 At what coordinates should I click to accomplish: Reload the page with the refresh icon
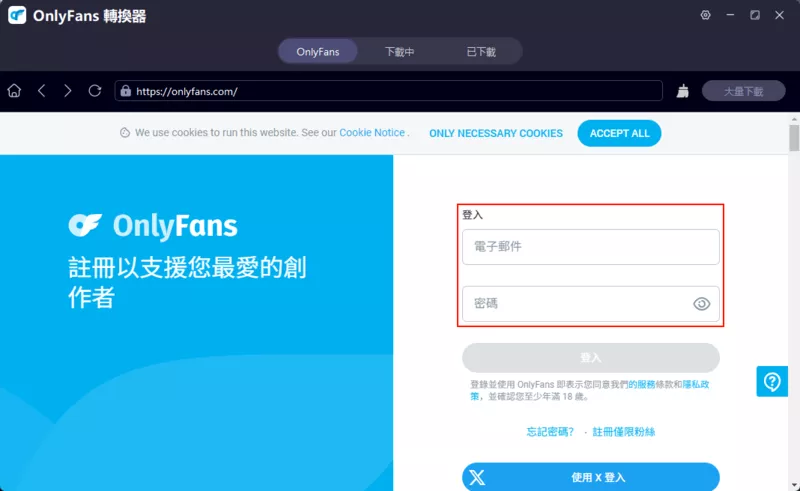coord(94,91)
